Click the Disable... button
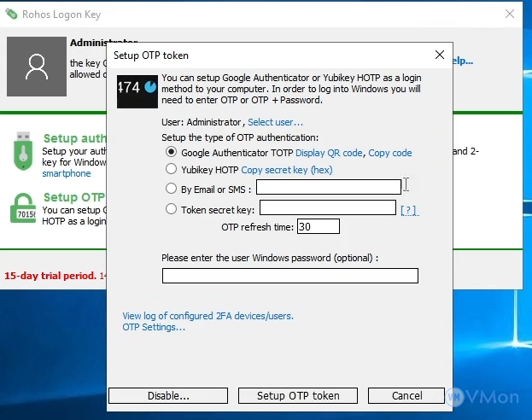Screen dimensions: 532x420 (167, 396)
